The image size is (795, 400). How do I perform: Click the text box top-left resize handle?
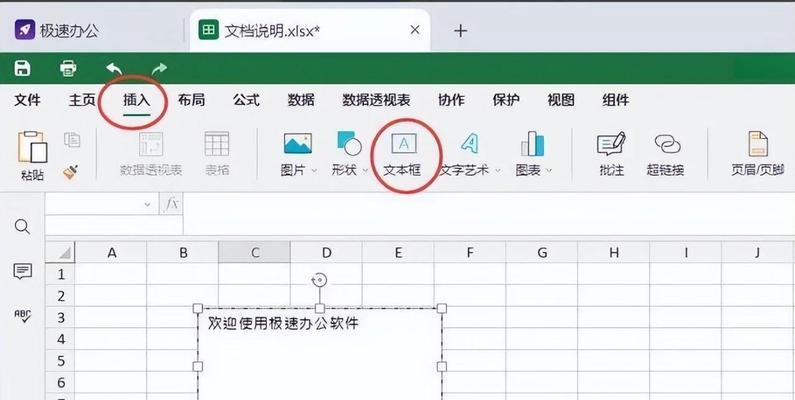198,308
